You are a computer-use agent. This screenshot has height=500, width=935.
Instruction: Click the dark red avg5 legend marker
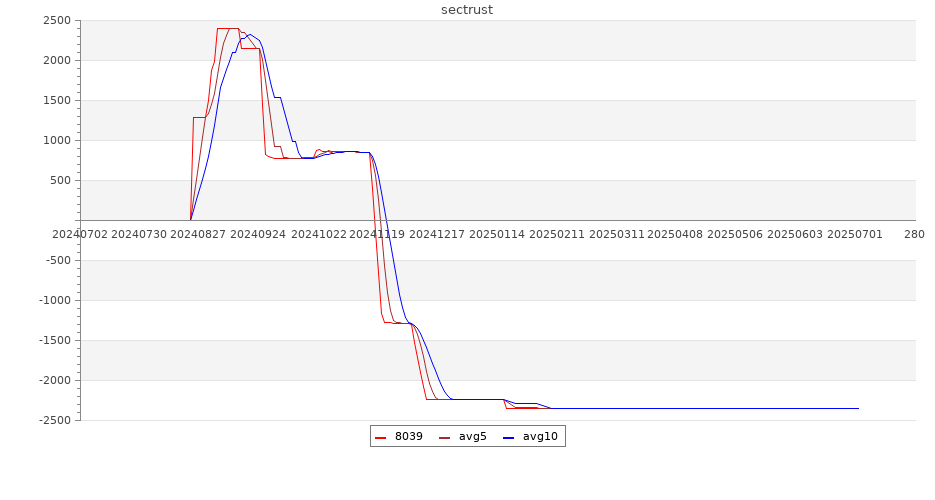click(444, 438)
